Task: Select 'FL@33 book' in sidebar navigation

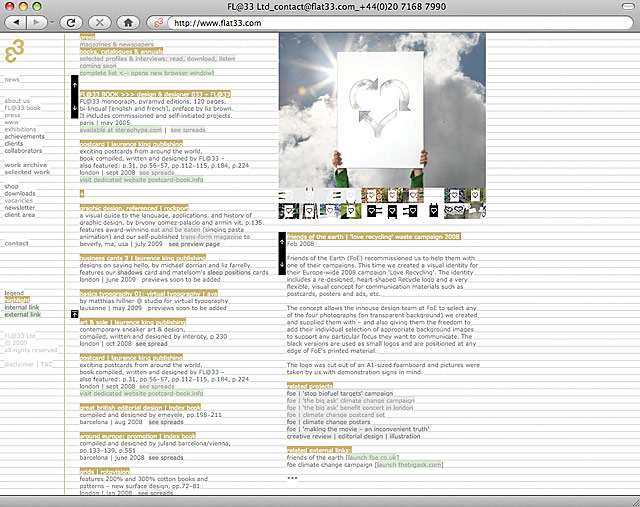Action: tap(22, 108)
